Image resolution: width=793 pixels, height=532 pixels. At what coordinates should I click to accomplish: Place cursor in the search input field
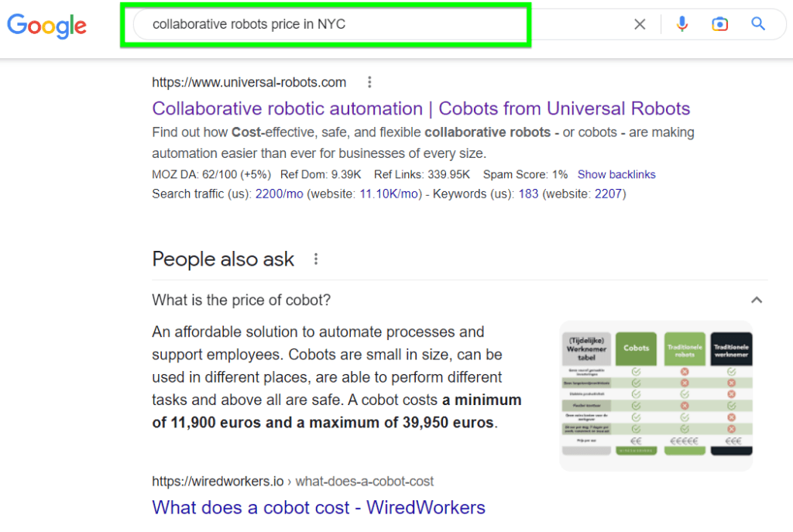(325, 24)
